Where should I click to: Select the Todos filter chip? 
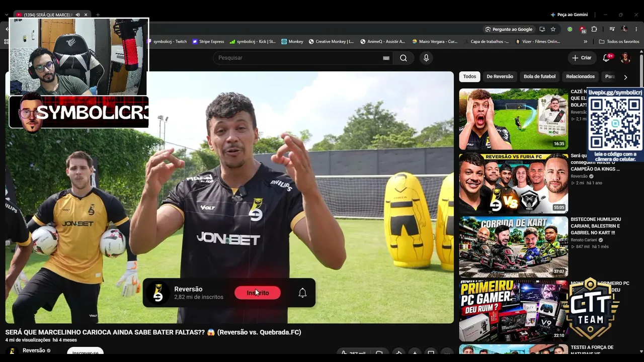(469, 76)
